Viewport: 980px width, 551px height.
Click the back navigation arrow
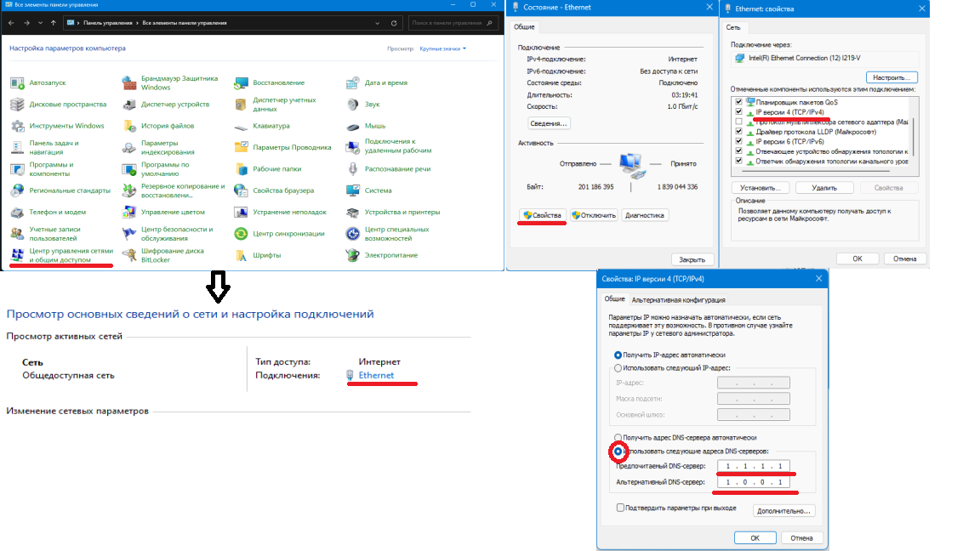11,23
